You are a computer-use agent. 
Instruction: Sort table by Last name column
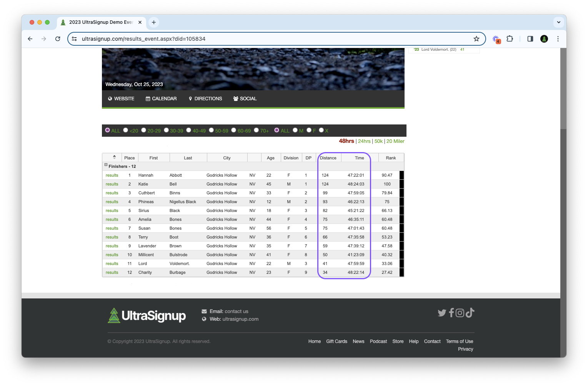click(188, 158)
